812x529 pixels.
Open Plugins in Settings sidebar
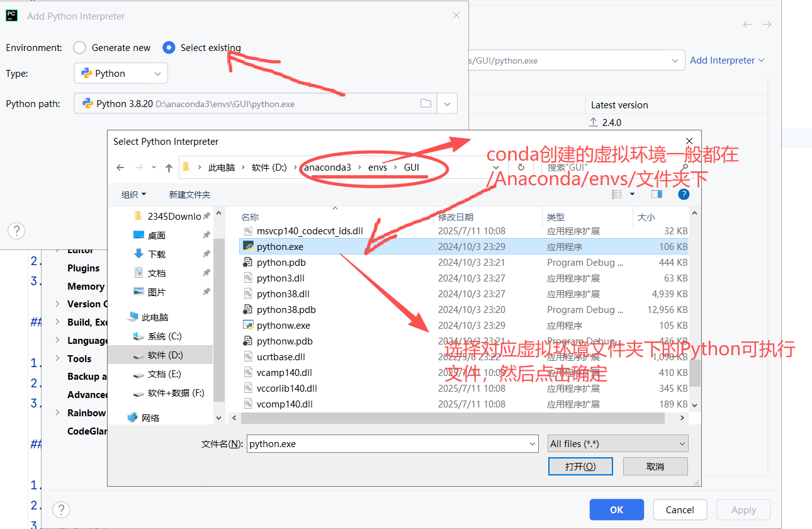83,268
